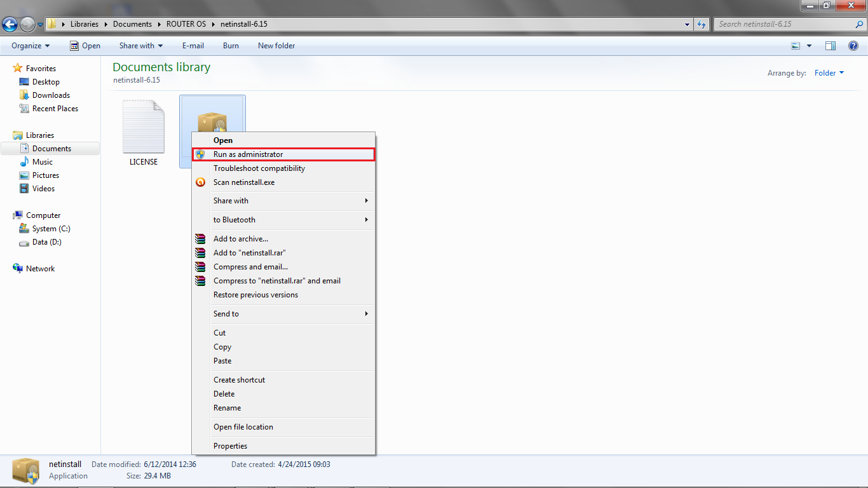Viewport: 868px width, 488px height.
Task: Choose Run as administrator from context menu
Action: click(x=248, y=154)
